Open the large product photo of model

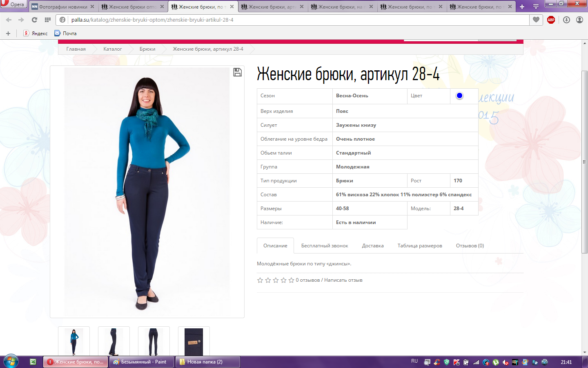pyautogui.click(x=147, y=192)
